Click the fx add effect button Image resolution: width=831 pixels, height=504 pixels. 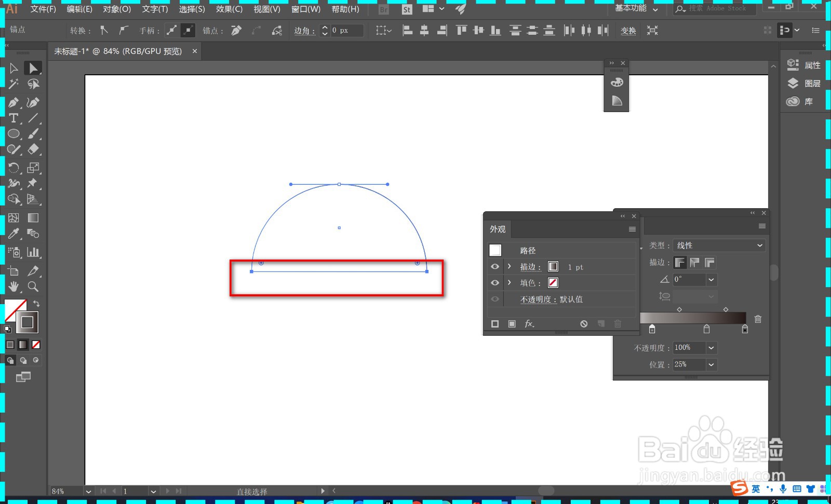[x=529, y=323]
